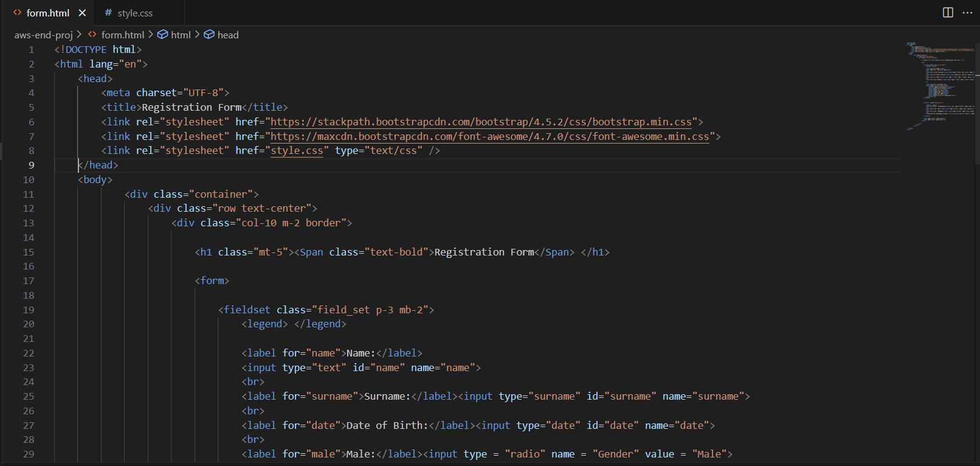Image resolution: width=980 pixels, height=466 pixels.
Task: Open the form.html breadcrumb dropdown
Action: click(123, 35)
